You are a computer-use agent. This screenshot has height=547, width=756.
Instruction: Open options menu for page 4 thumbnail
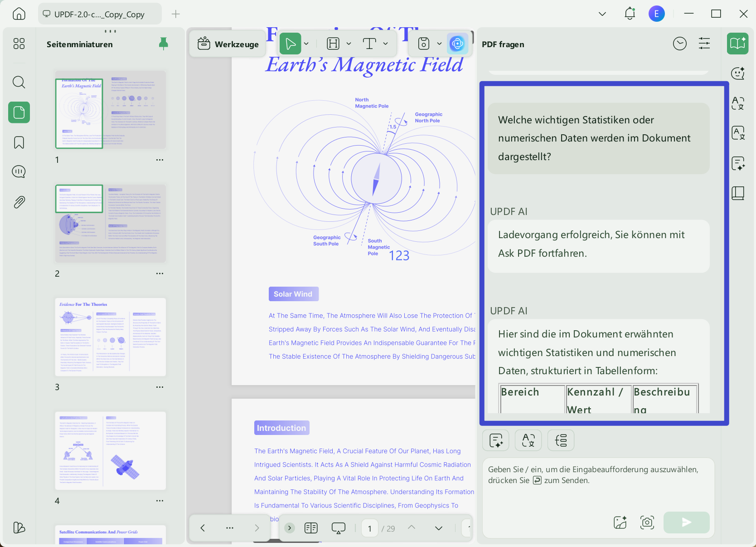tap(160, 501)
